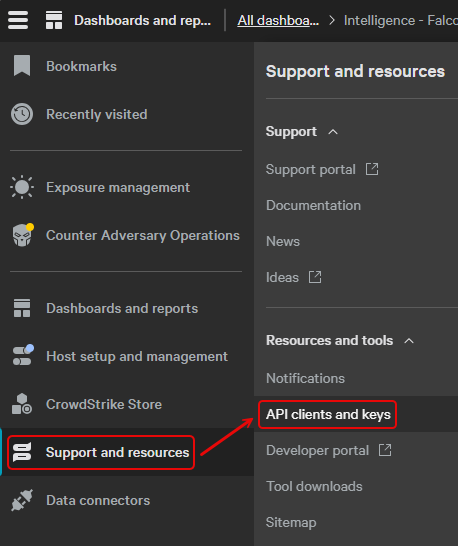Screen dimensions: 458x546
Task: Click the Exposure management sun icon
Action: (22, 187)
